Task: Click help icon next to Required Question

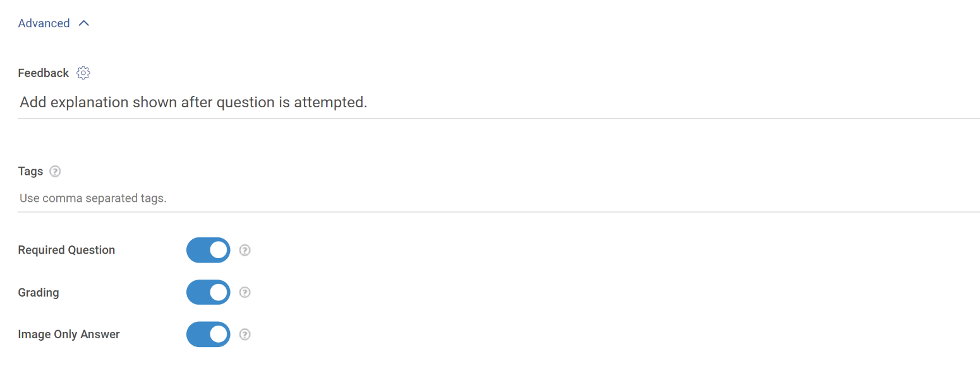Action: click(245, 250)
